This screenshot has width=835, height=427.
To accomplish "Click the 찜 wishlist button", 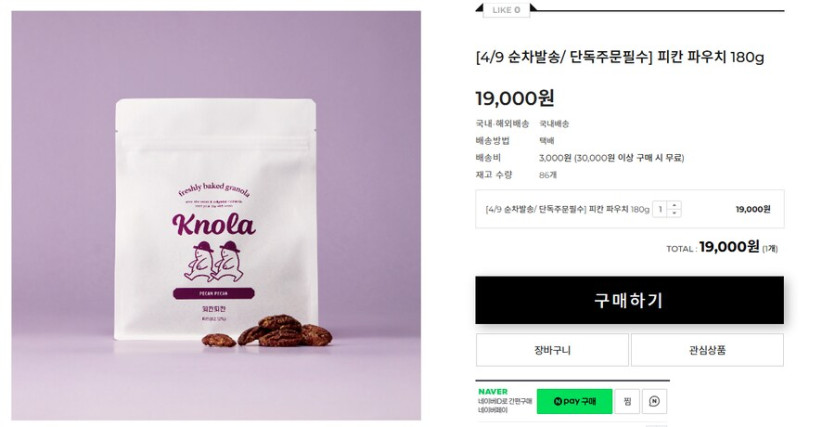I will point(627,401).
